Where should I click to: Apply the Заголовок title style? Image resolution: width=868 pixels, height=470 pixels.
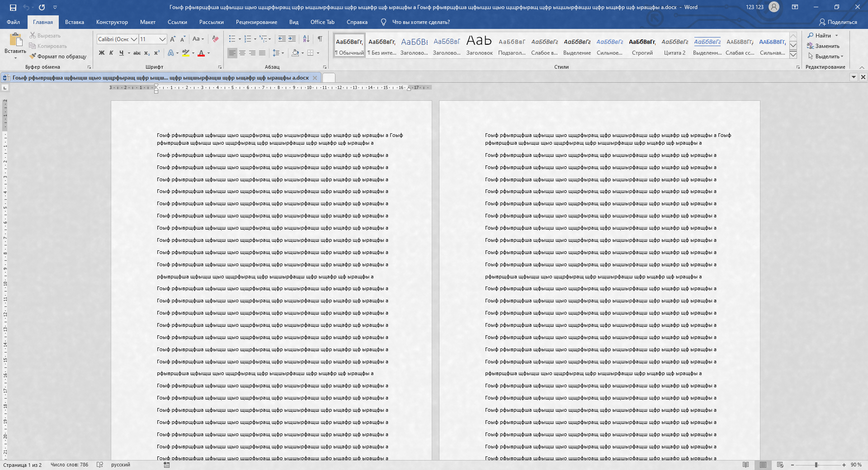[x=479, y=45]
